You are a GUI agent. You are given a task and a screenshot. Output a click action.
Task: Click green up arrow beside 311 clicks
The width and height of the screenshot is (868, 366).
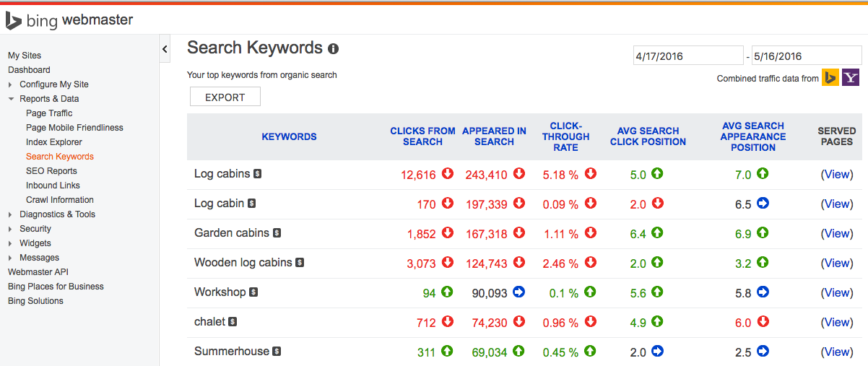[x=448, y=352]
